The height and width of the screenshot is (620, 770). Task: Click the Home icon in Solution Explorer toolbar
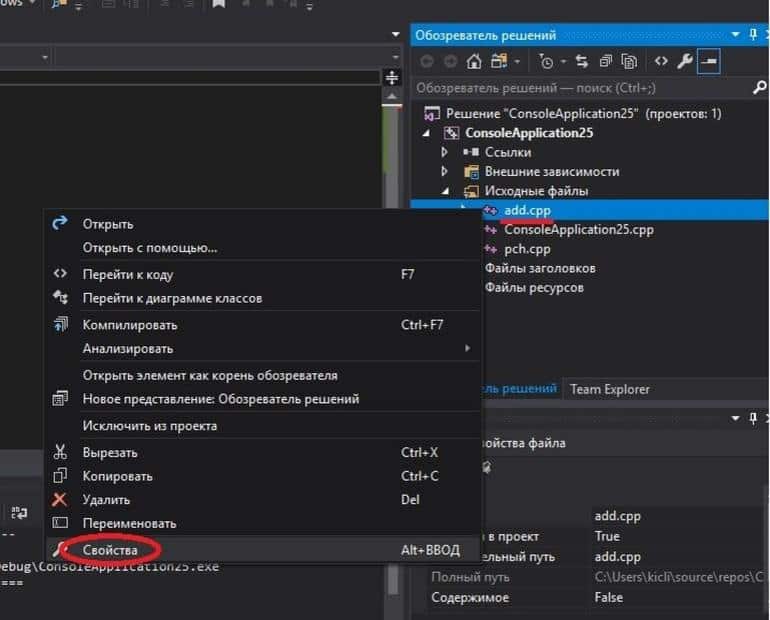474,61
